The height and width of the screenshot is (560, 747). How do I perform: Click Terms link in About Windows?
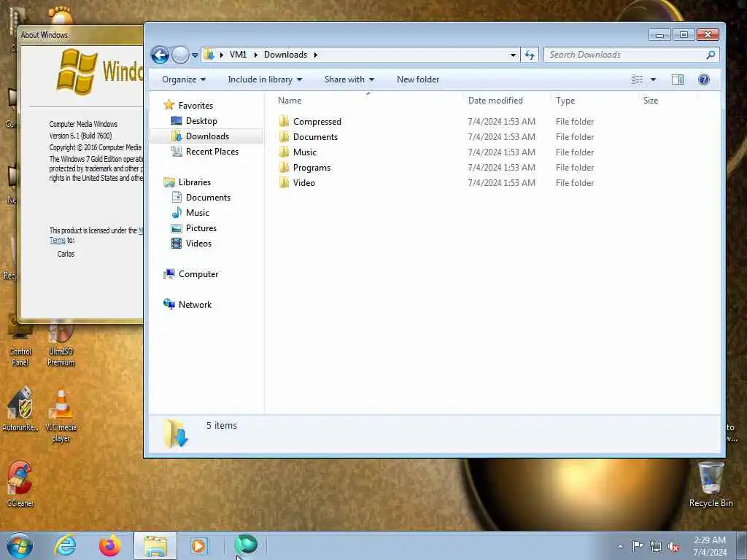(x=57, y=241)
